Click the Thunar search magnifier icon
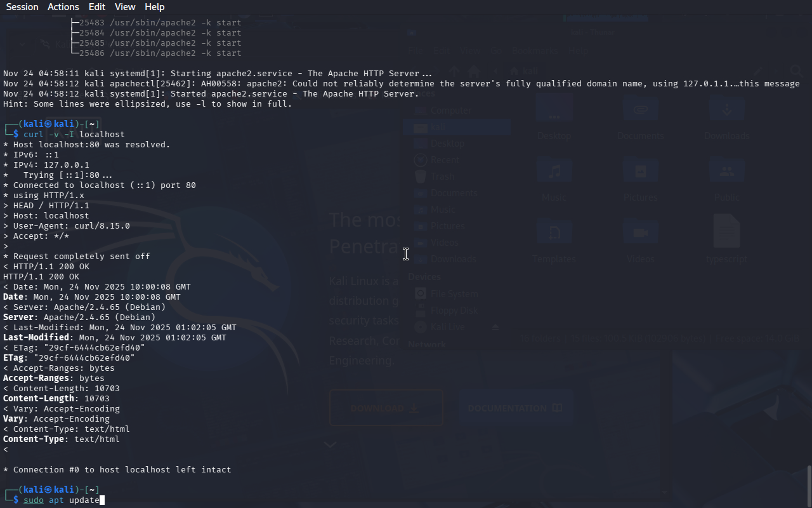The image size is (812, 508). pos(796,71)
